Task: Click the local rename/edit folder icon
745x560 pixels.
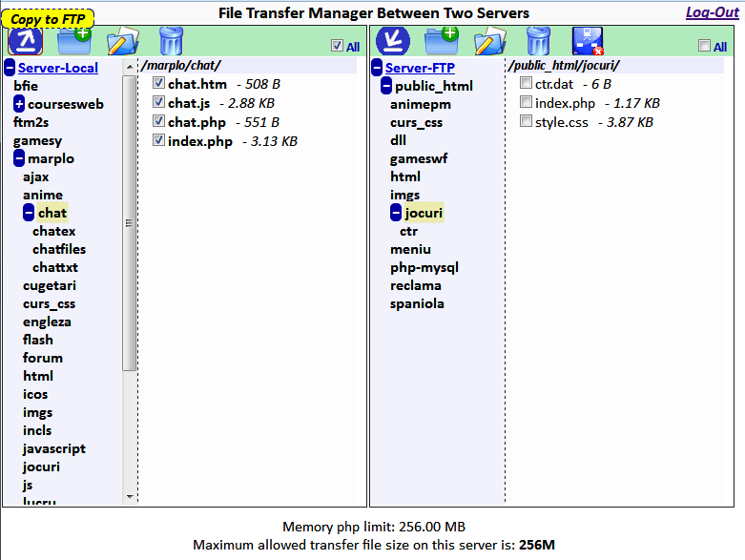Action: (x=123, y=41)
